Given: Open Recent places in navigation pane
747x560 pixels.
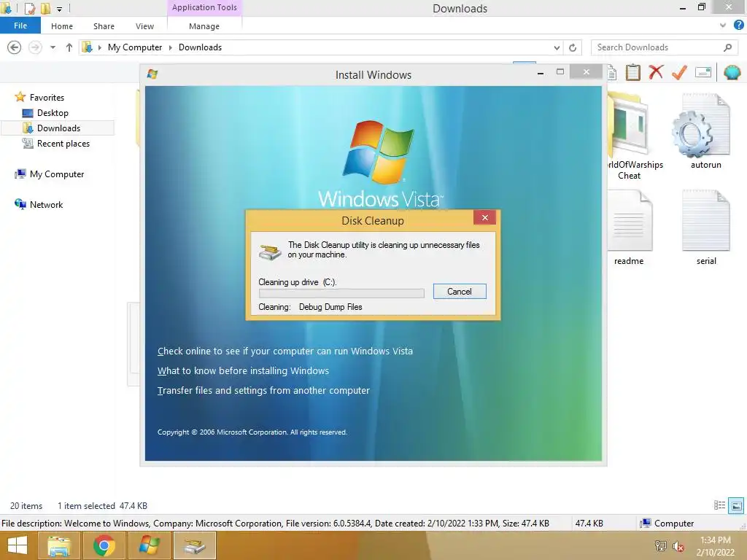Looking at the screenshot, I should [x=63, y=144].
